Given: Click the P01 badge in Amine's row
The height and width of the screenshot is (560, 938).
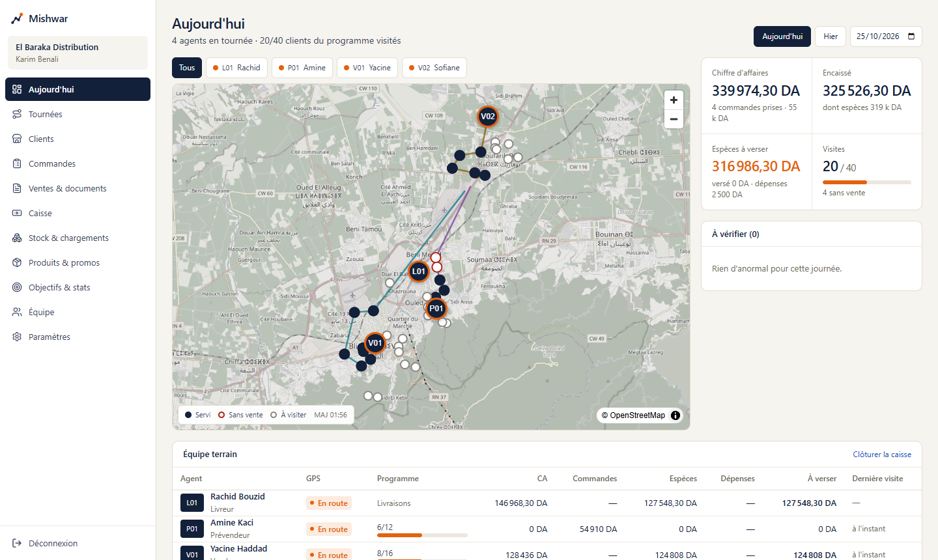Looking at the screenshot, I should pos(192,529).
